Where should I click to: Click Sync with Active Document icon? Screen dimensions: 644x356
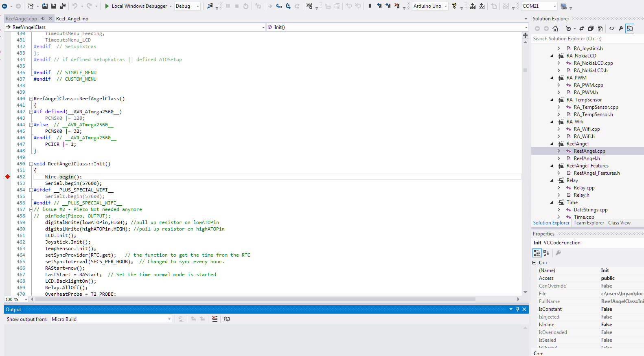click(582, 29)
